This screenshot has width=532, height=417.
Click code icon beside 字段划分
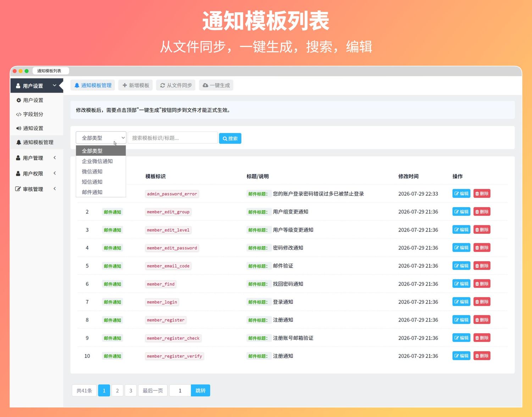(x=19, y=115)
